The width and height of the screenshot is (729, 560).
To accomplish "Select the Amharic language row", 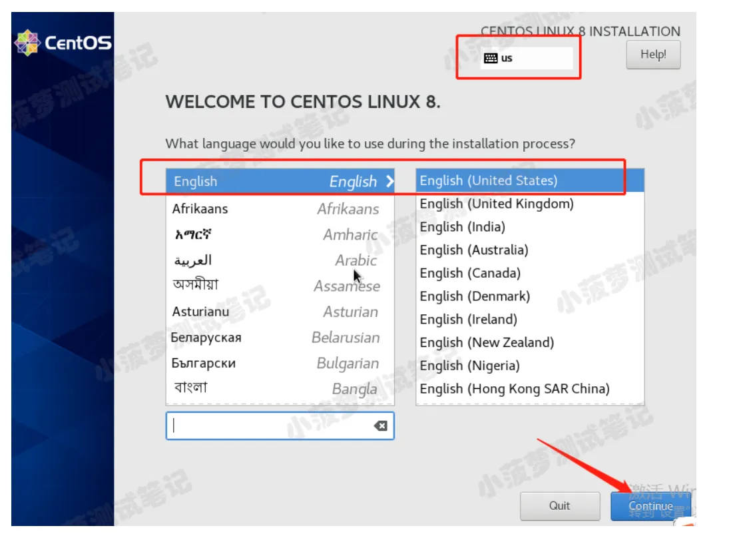I will tap(280, 234).
